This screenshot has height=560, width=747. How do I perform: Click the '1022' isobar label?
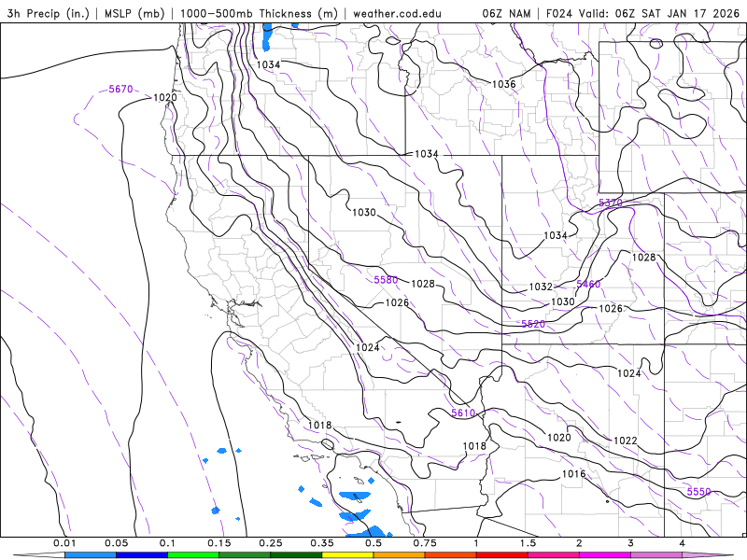click(625, 441)
